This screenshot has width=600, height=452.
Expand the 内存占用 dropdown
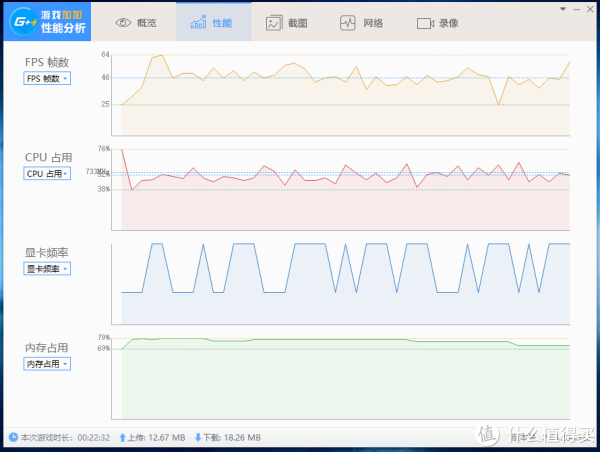click(x=47, y=364)
